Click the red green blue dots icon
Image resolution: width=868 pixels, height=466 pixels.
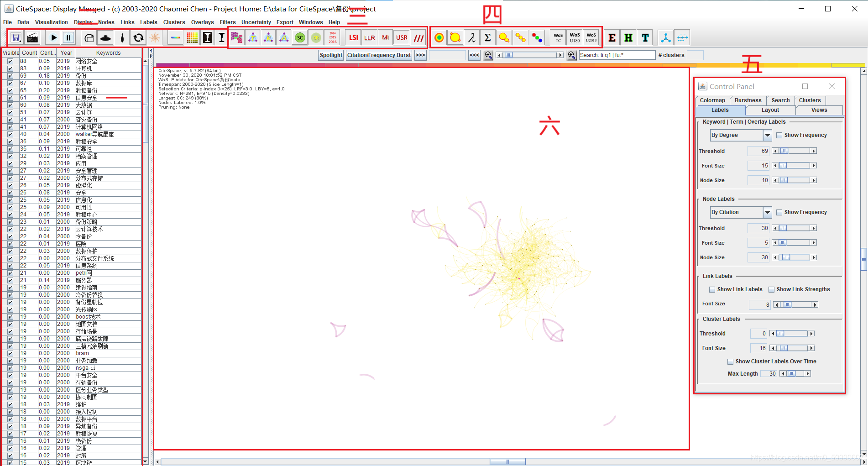537,38
